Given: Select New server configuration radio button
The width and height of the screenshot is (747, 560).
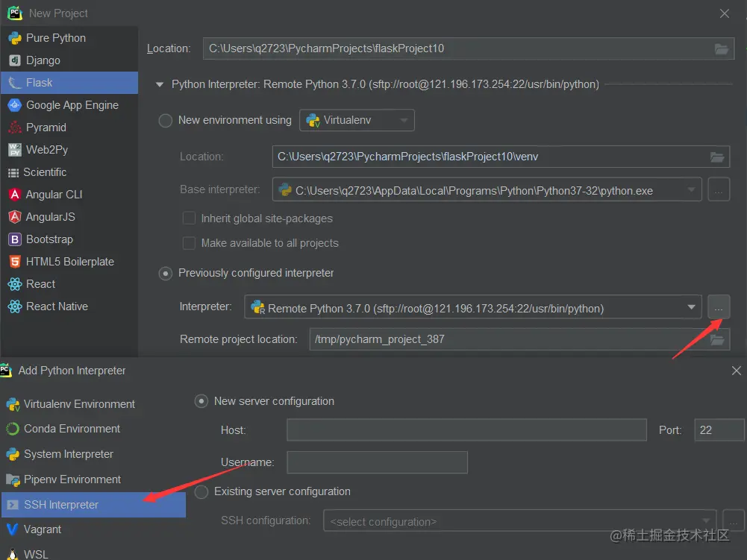Looking at the screenshot, I should [x=201, y=401].
